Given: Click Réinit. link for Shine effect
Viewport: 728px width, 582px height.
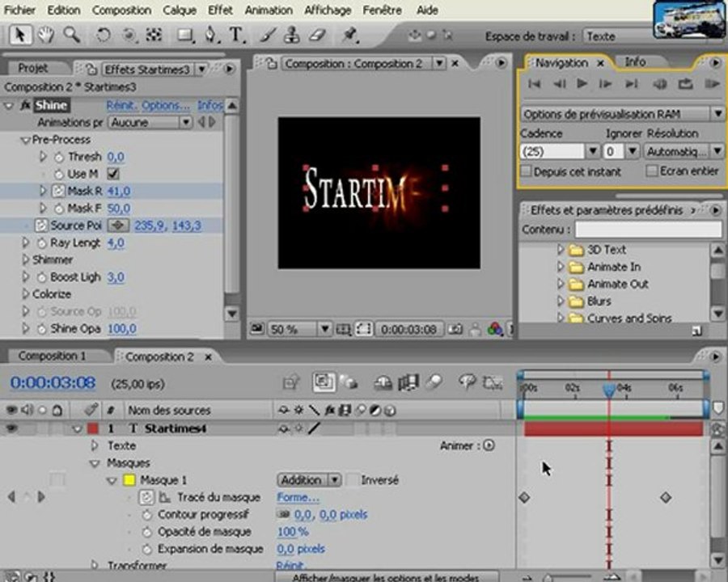Looking at the screenshot, I should pyautogui.click(x=121, y=105).
